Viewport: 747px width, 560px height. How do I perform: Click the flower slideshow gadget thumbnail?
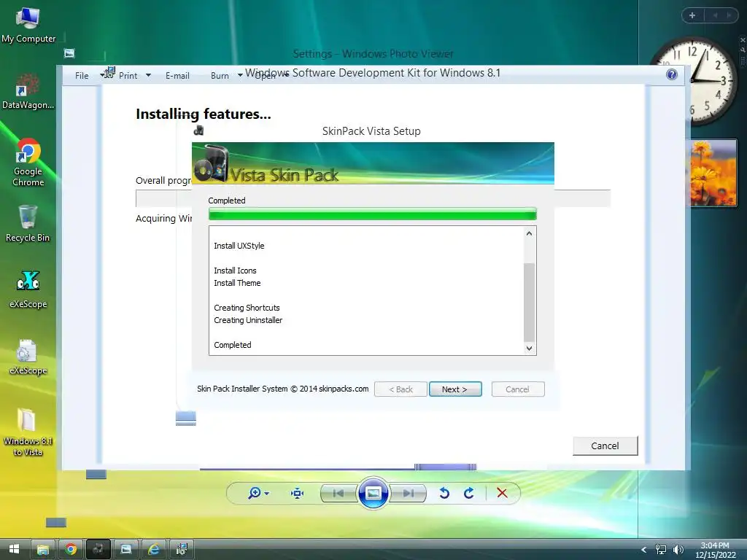coord(713,173)
